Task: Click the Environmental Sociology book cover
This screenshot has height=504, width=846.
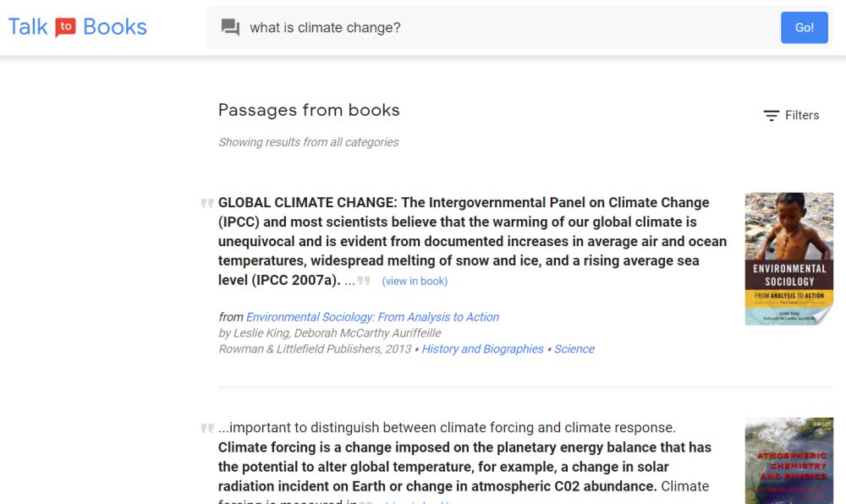Action: pyautogui.click(x=788, y=259)
